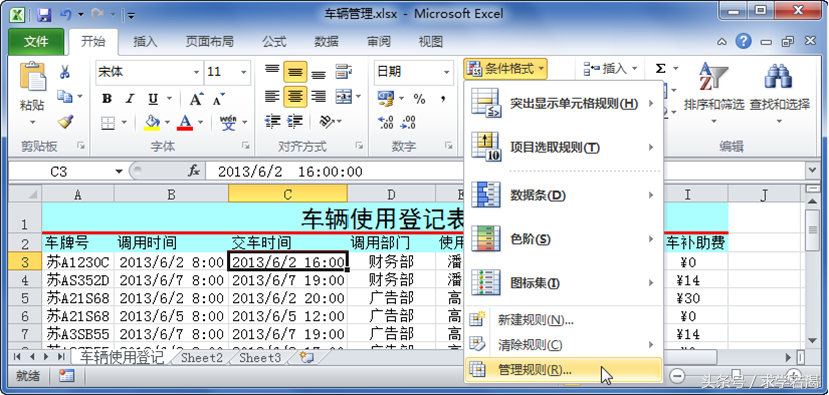Viewport: 829px width, 395px height.
Task: Click the fx insert function button
Action: [x=195, y=171]
